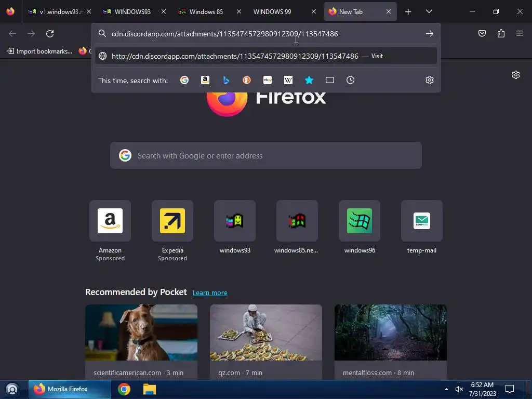This screenshot has width=532, height=399.
Task: Open the Amazon sponsored shortcut
Action: tap(110, 231)
